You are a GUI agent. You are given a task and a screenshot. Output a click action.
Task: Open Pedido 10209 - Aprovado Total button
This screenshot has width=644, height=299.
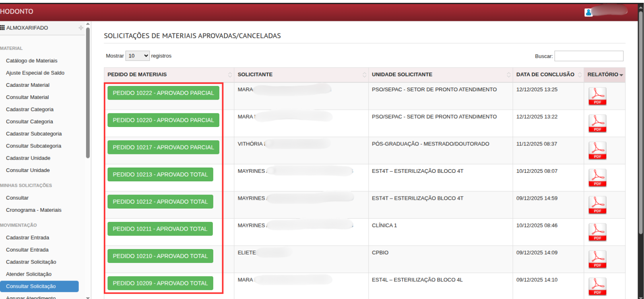click(160, 283)
